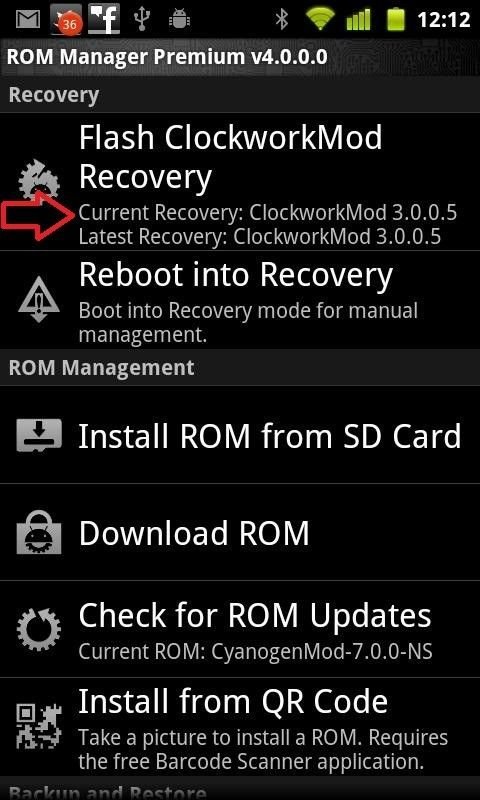Screen dimensions: 480x800
Task: Tap the Wi-Fi signal icon
Action: tap(320, 19)
